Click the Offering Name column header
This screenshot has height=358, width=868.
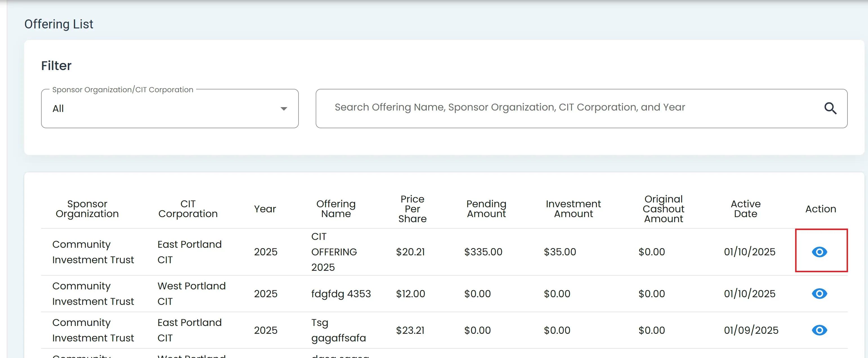(336, 209)
